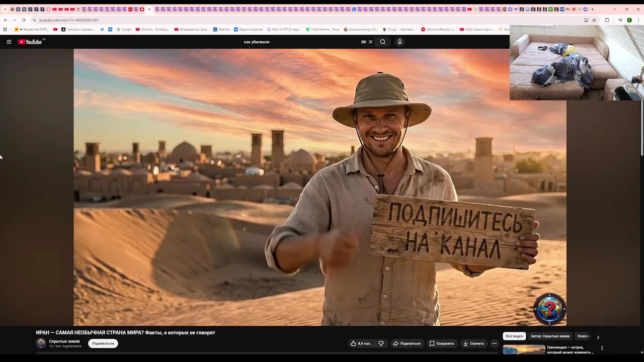This screenshot has height=362, width=644.
Task: Open the (562) Самая страна bookmark
Action: [x=477, y=29]
